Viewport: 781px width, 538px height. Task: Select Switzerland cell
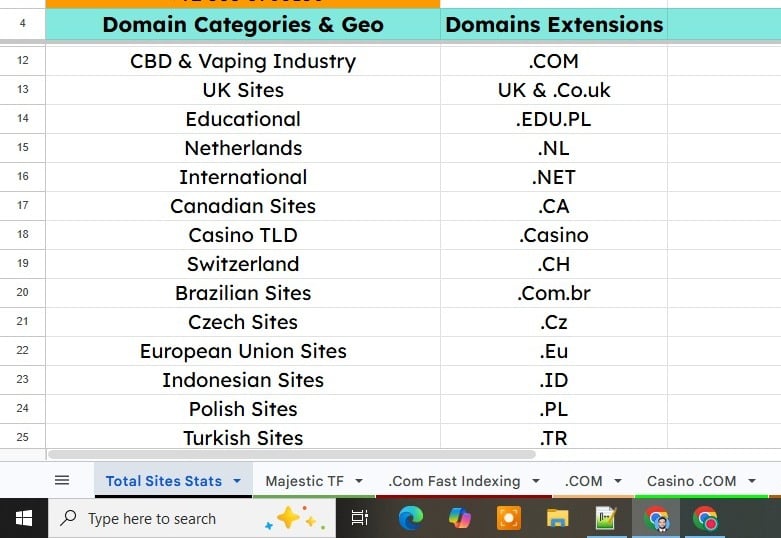pos(243,264)
